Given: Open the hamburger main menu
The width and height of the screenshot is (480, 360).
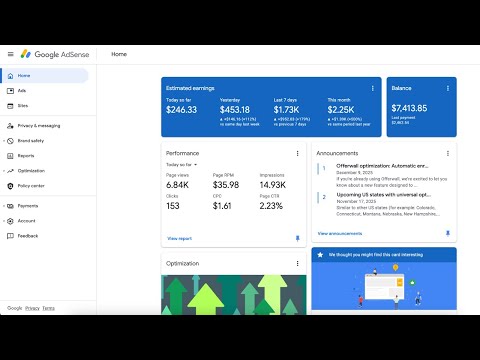Looking at the screenshot, I should pyautogui.click(x=11, y=54).
